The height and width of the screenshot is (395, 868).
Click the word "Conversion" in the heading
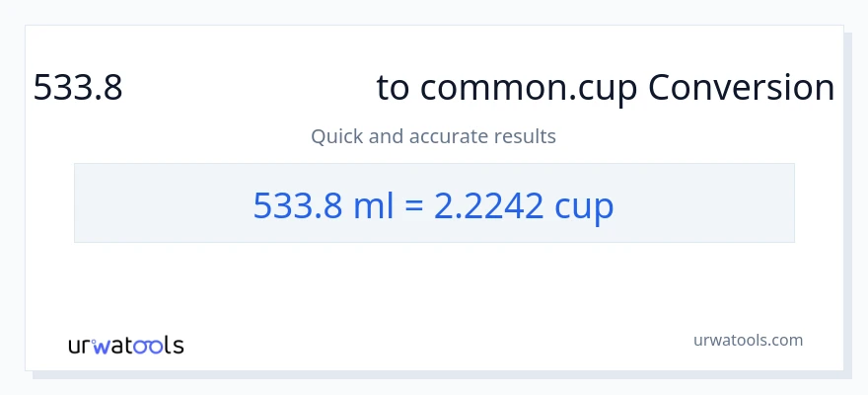tap(741, 88)
